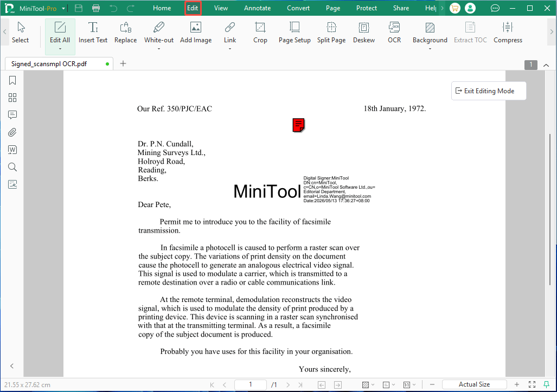Run the Deskew tool
Image resolution: width=557 pixels, height=392 pixels.
(364, 33)
